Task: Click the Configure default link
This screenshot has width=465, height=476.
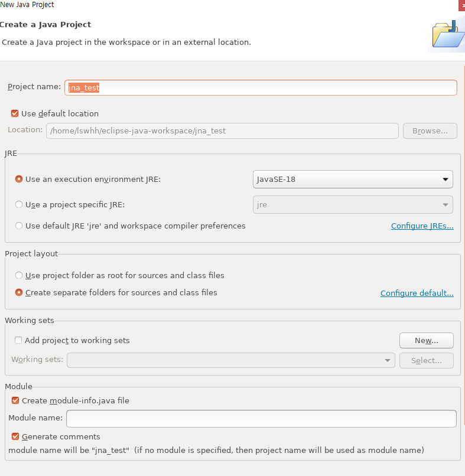Action: point(417,293)
